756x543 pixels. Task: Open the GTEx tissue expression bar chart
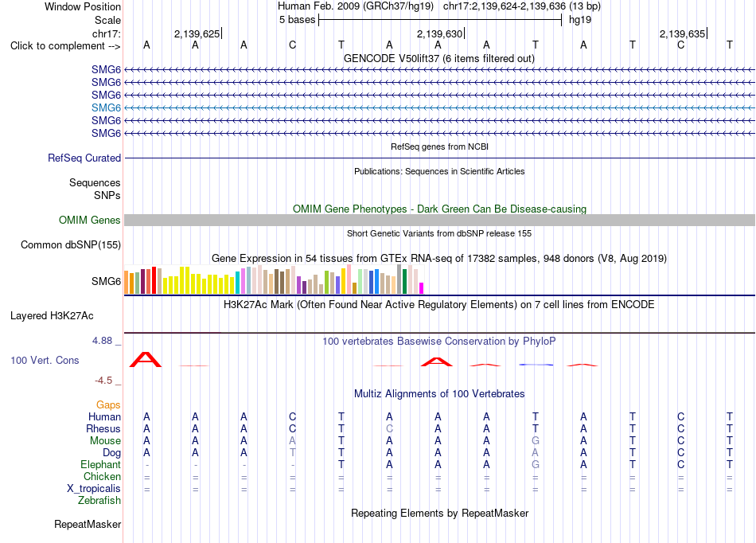274,279
